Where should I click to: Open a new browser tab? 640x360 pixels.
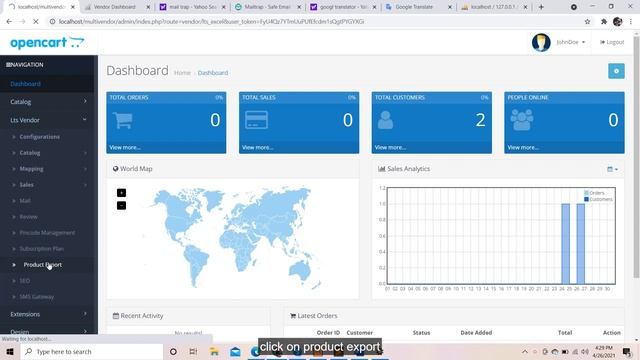[x=541, y=7]
